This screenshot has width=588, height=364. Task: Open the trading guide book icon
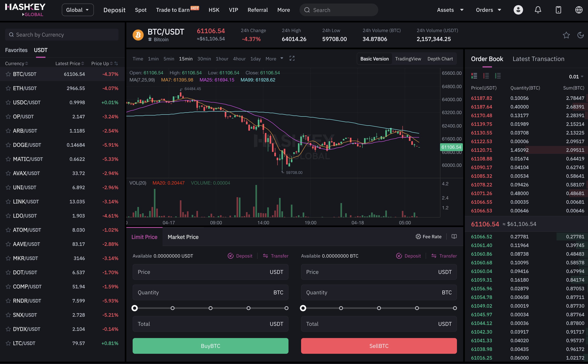coord(454,237)
